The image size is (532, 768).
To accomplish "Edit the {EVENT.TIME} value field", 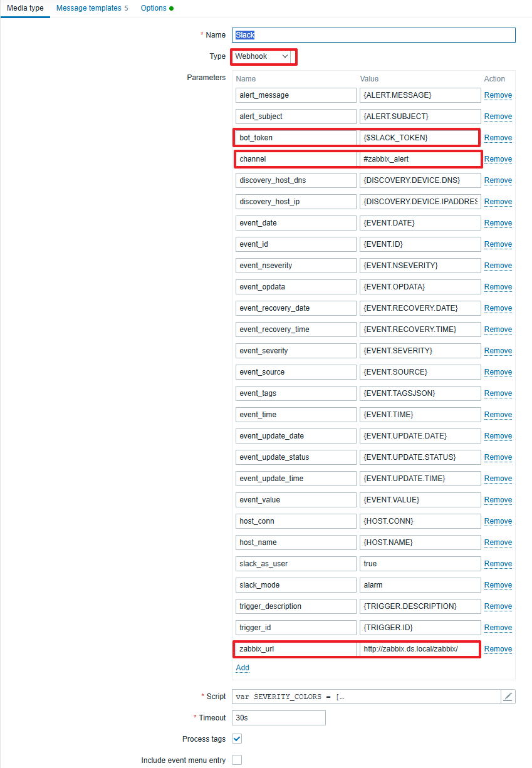I will click(x=420, y=415).
